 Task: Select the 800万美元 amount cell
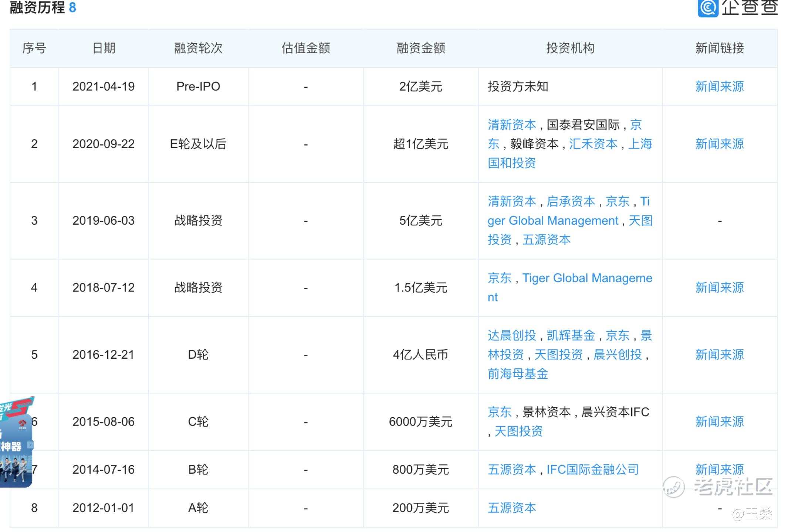click(x=421, y=470)
